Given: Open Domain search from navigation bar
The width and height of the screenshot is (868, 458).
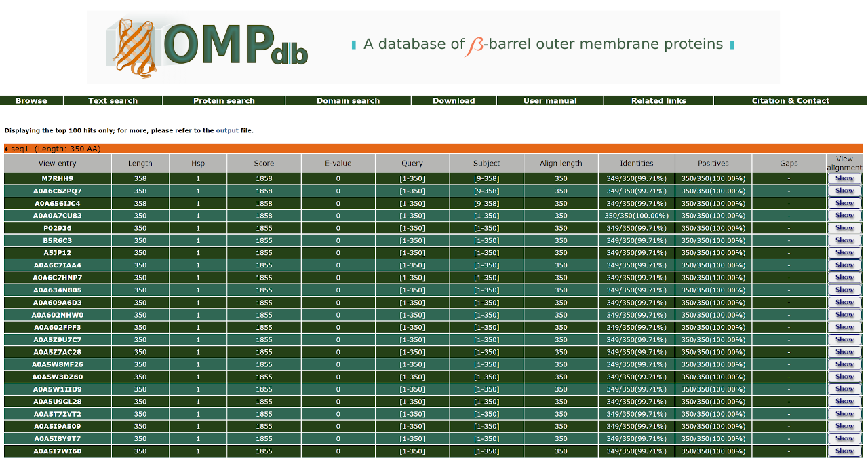Looking at the screenshot, I should pos(348,100).
